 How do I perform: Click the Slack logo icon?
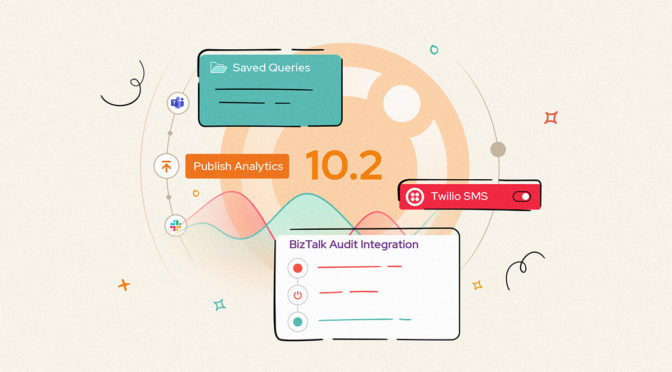tap(176, 225)
